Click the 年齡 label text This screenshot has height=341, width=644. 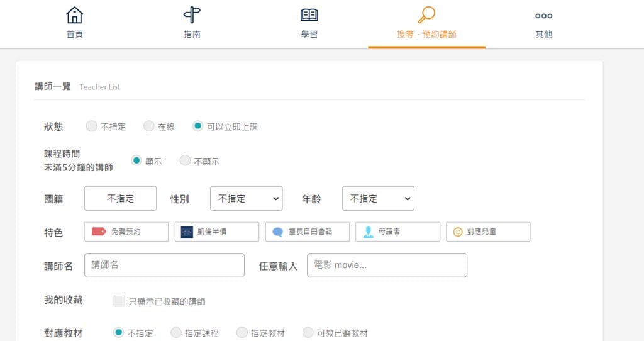tap(311, 199)
